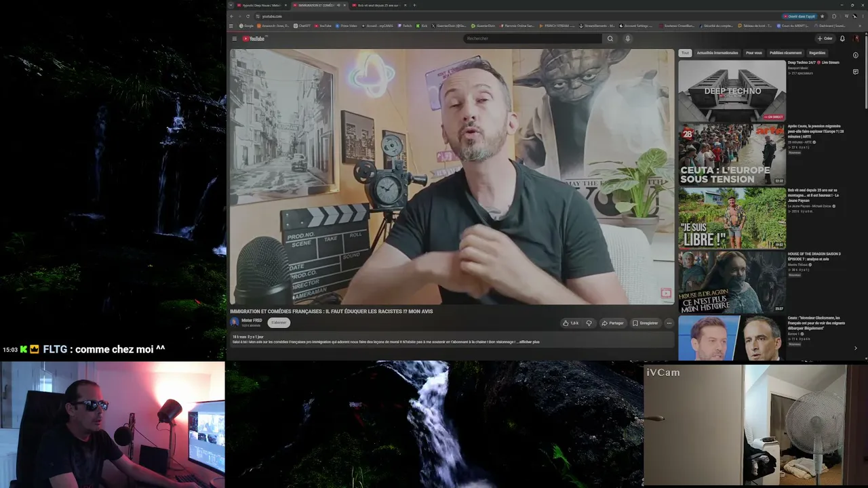Click the YouTube search magnifier button
Image resolution: width=868 pixels, height=488 pixels.
(610, 39)
